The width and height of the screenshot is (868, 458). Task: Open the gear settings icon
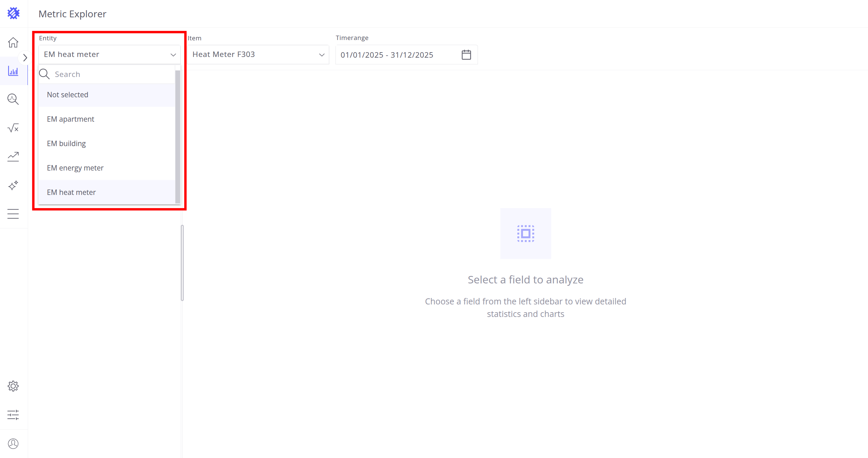[x=13, y=386]
